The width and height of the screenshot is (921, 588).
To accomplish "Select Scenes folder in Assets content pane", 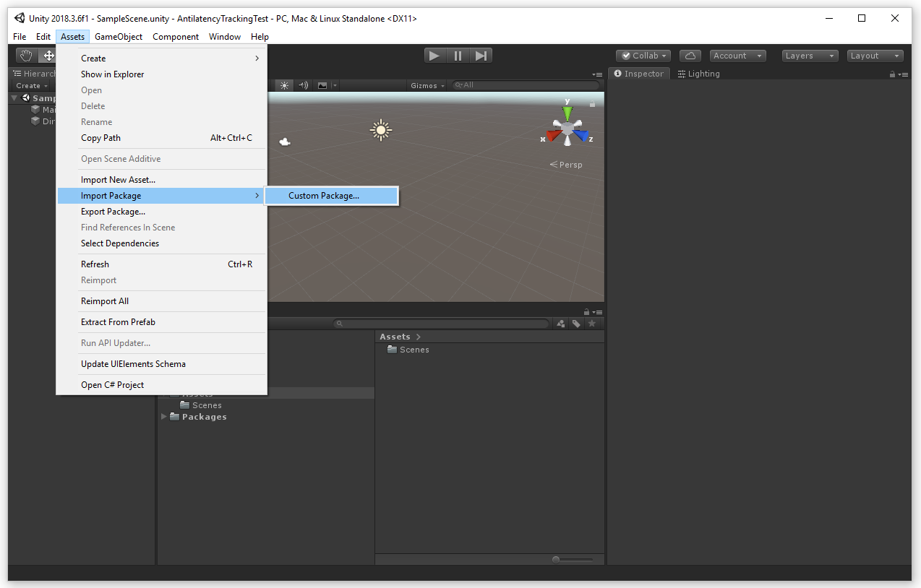I will coord(408,350).
